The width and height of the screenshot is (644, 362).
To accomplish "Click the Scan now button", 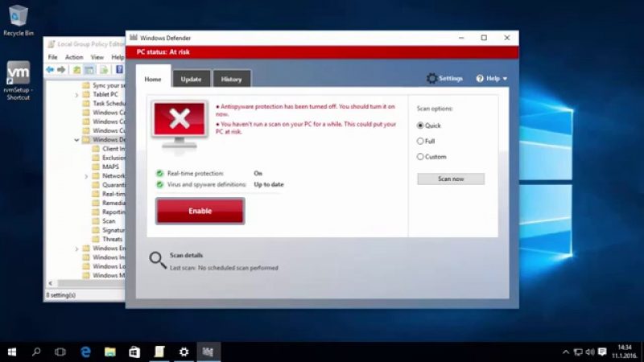I will click(451, 179).
